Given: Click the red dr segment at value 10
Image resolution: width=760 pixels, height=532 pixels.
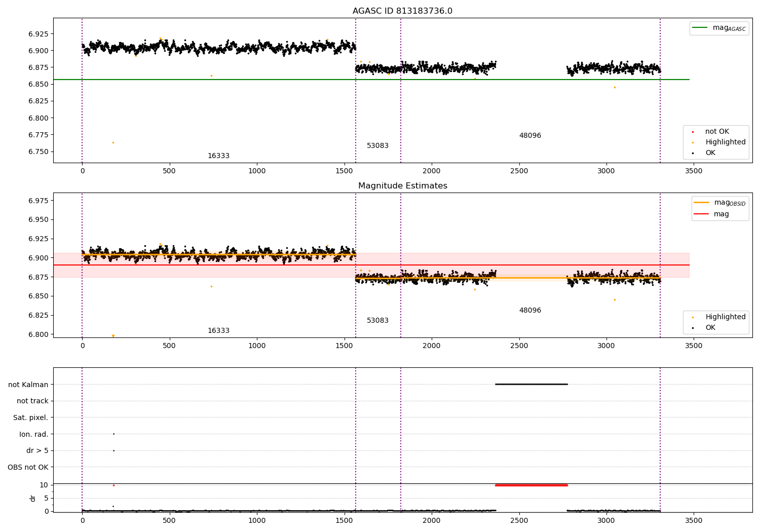Looking at the screenshot, I should pos(531,485).
